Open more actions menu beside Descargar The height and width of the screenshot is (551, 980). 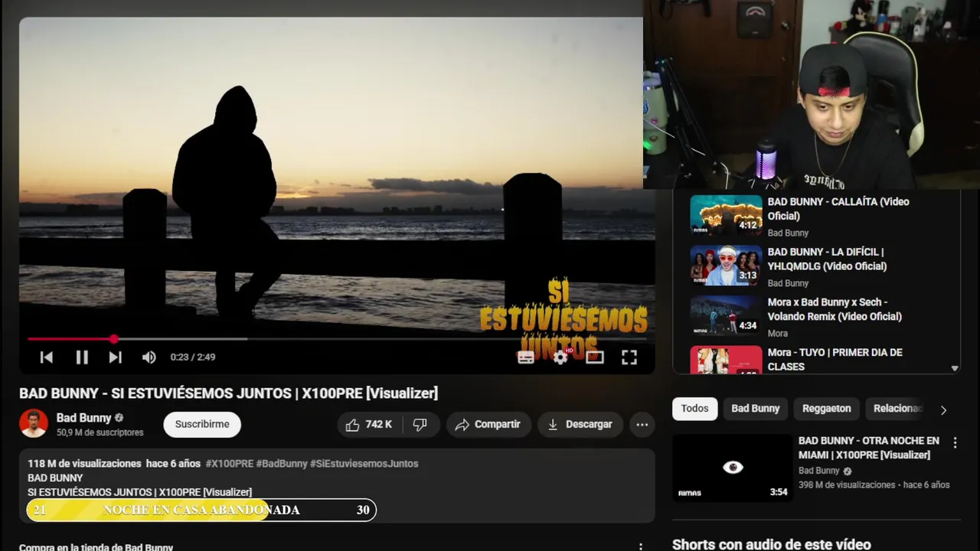pyautogui.click(x=642, y=425)
